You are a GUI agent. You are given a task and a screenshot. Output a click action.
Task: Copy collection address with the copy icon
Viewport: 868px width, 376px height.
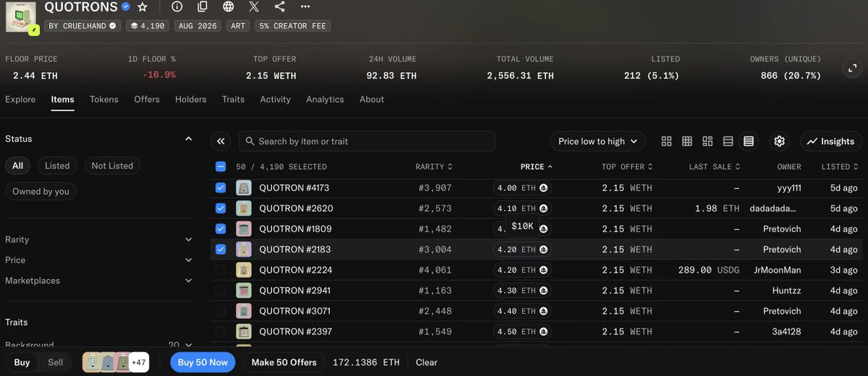(203, 7)
